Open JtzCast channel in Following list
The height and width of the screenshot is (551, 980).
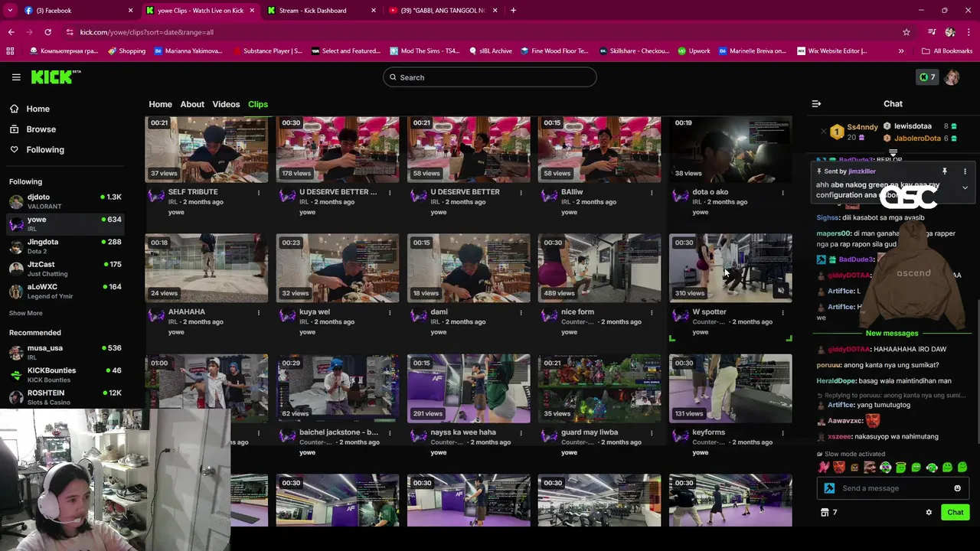coord(65,269)
